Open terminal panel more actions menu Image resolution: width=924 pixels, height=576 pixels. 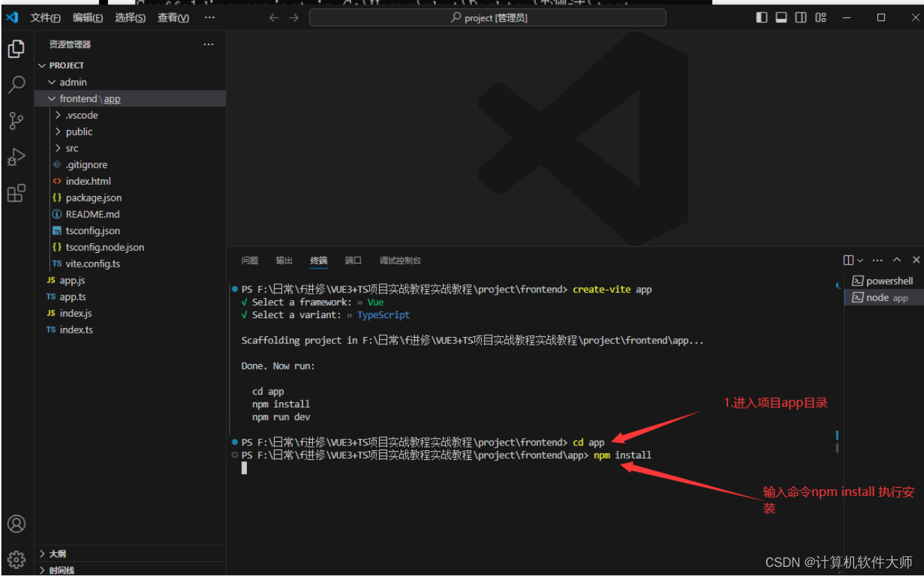point(877,260)
